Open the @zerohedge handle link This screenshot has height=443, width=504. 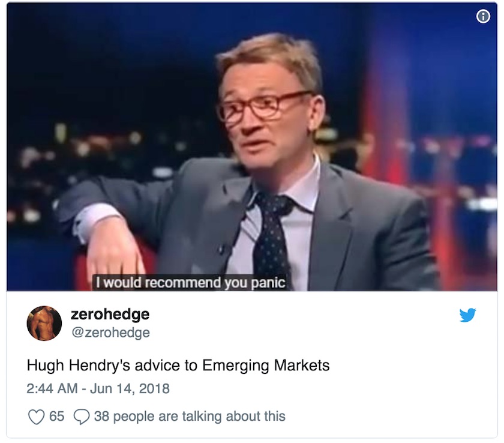point(110,333)
